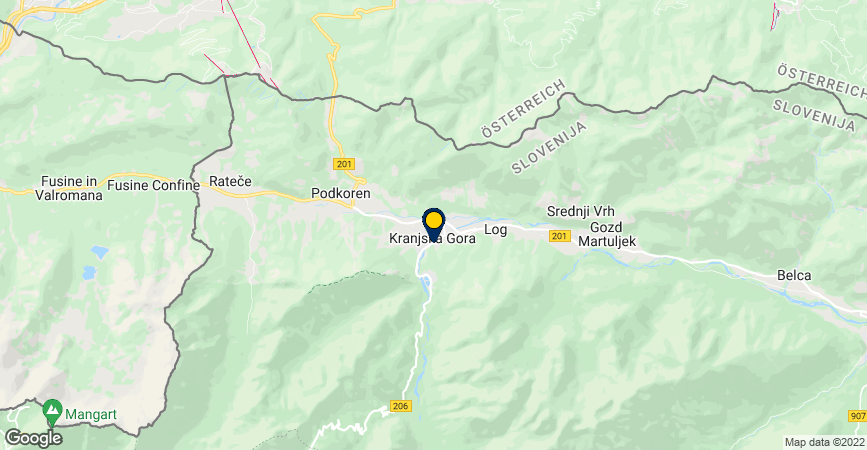Screen dimensions: 867x450
Task: Click the Fusine Confine place label
Action: [153, 185]
